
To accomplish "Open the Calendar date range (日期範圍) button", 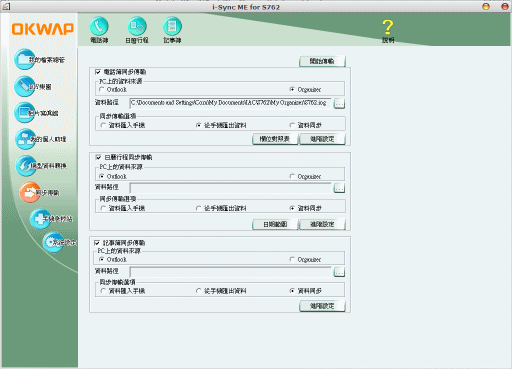I will click(275, 224).
